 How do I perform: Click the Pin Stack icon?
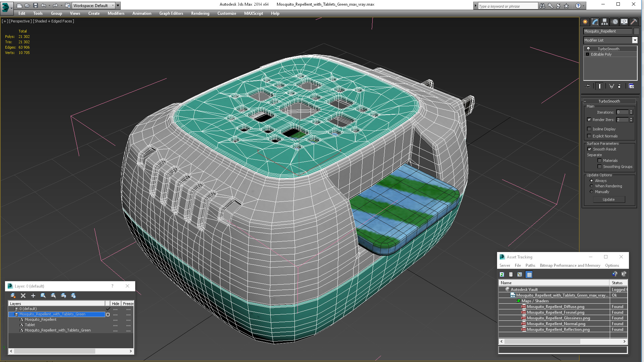tap(588, 86)
